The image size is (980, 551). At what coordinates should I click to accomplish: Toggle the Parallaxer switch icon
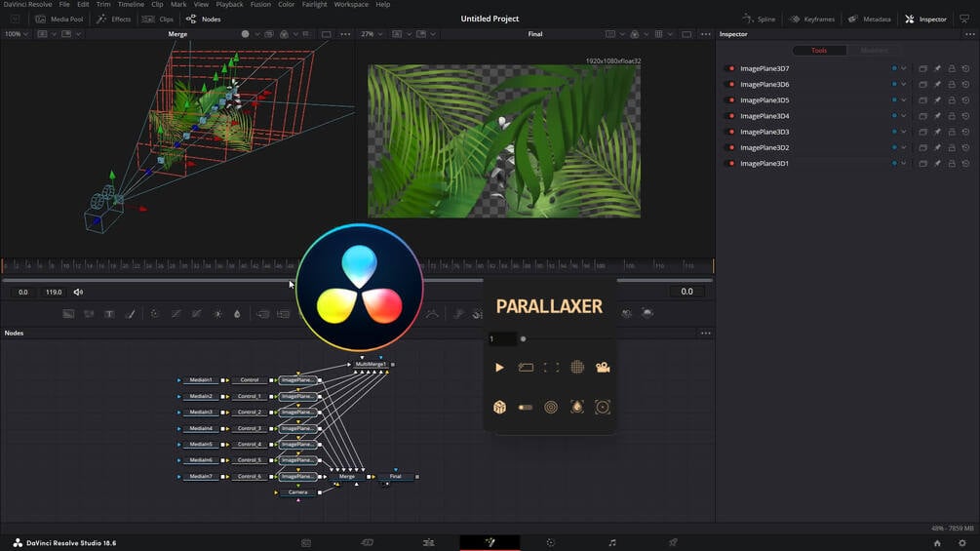click(525, 408)
